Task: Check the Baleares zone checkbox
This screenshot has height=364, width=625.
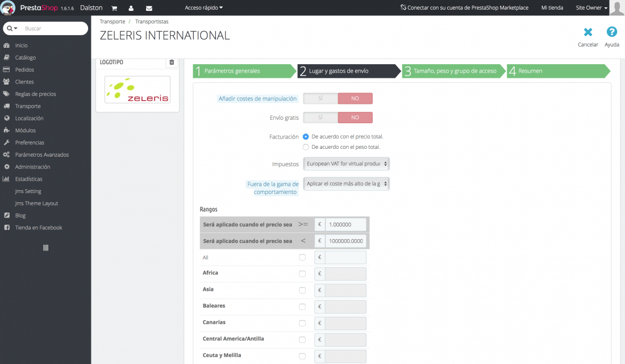Action: (302, 307)
